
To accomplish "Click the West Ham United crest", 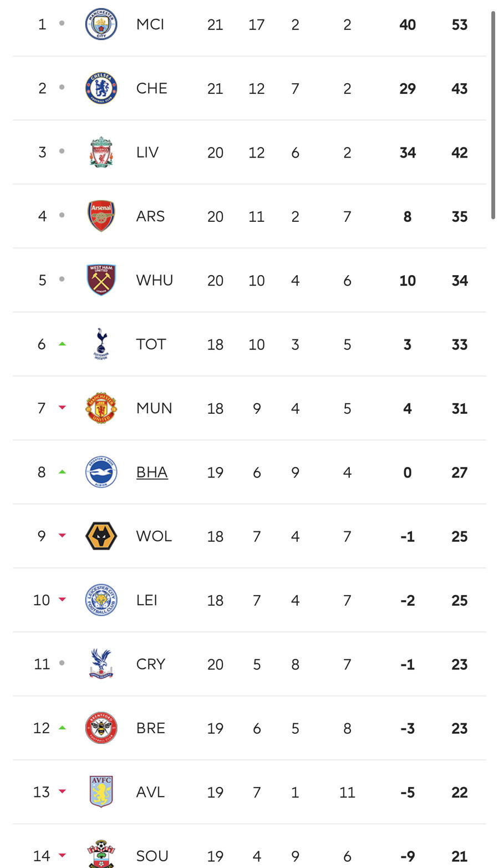I will [x=101, y=280].
